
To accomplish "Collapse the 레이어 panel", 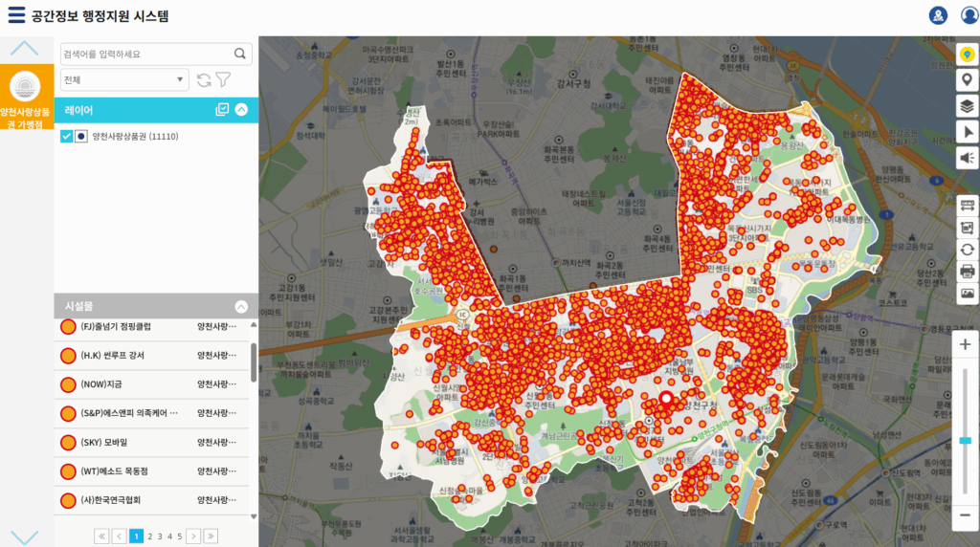I will point(241,110).
